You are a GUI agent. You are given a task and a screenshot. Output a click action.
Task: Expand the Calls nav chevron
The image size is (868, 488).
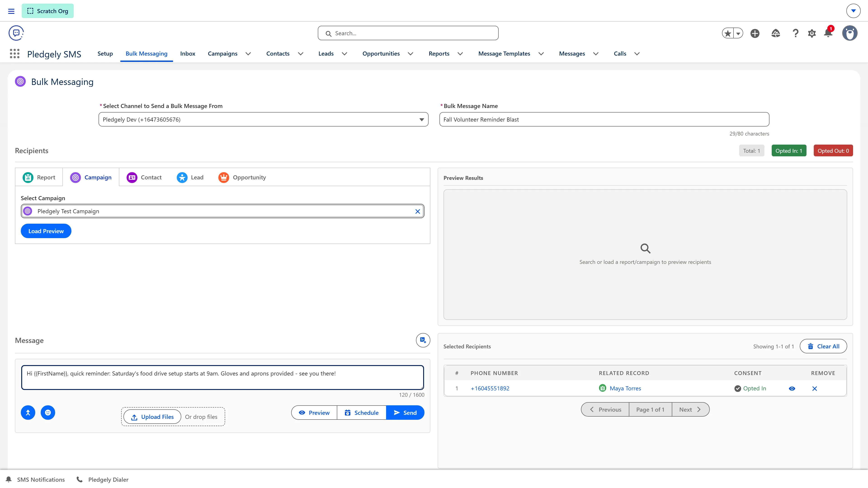[x=637, y=54]
